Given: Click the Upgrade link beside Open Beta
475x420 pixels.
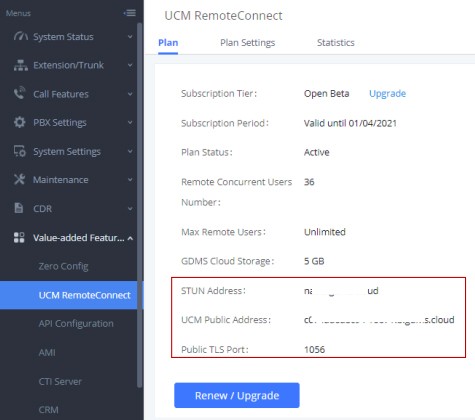Looking at the screenshot, I should point(387,94).
